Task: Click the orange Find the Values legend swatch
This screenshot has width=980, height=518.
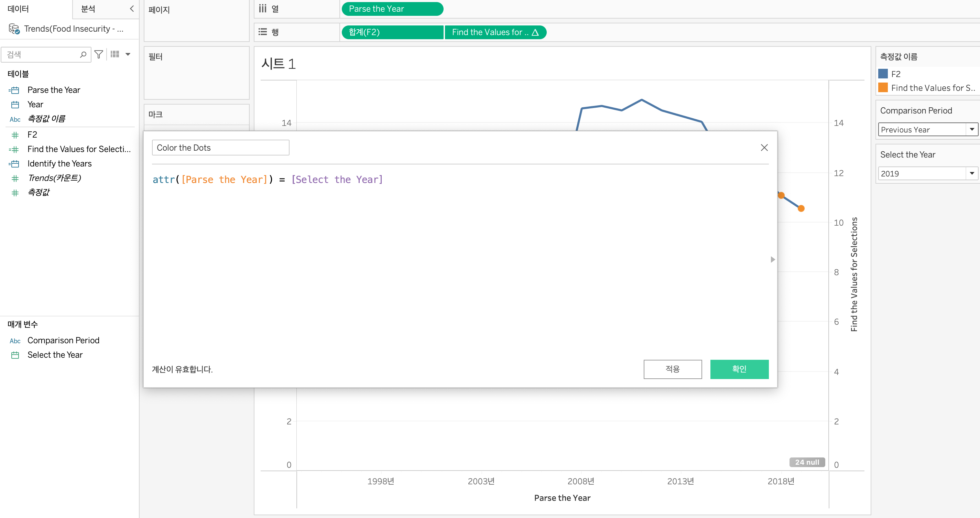Action: [883, 88]
